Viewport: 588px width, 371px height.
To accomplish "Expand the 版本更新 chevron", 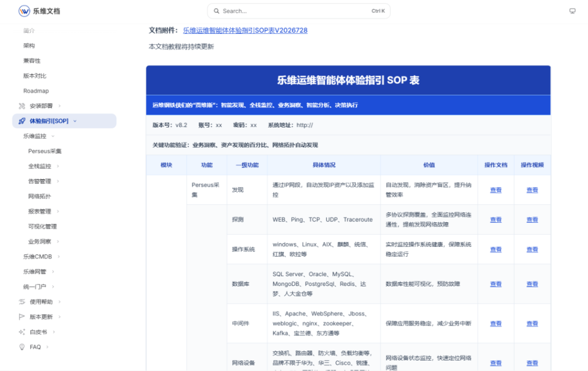I will (59, 316).
